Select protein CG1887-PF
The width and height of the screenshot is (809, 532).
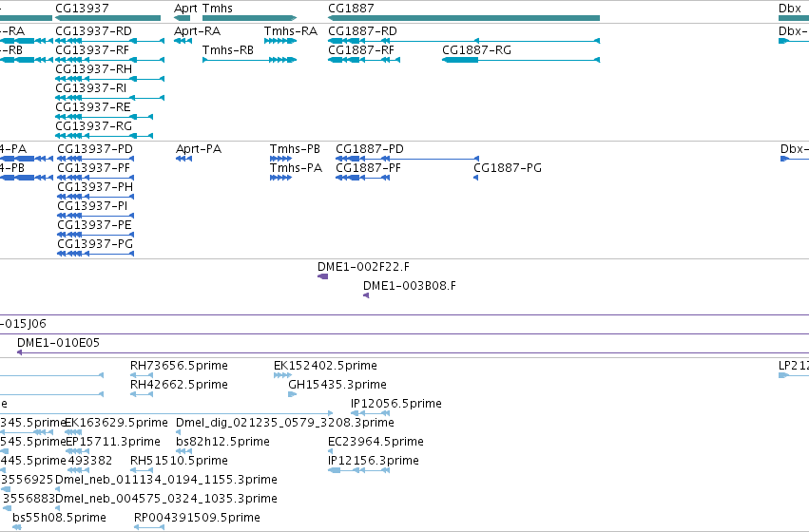[x=363, y=178]
